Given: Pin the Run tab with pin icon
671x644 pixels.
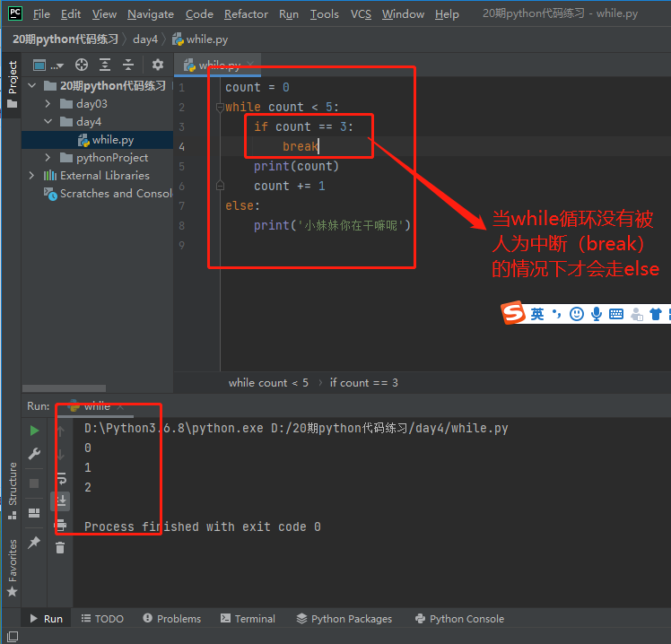Looking at the screenshot, I should pos(34,543).
